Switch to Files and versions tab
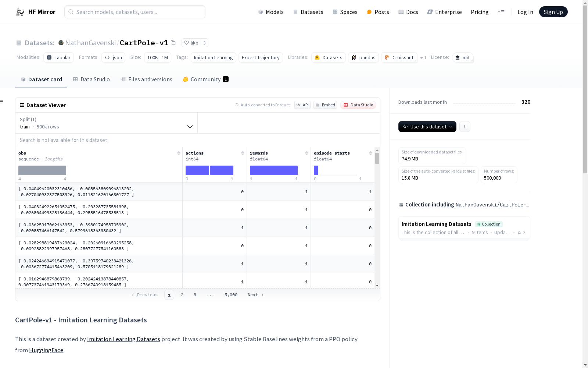The height and width of the screenshot is (368, 588). [146, 79]
